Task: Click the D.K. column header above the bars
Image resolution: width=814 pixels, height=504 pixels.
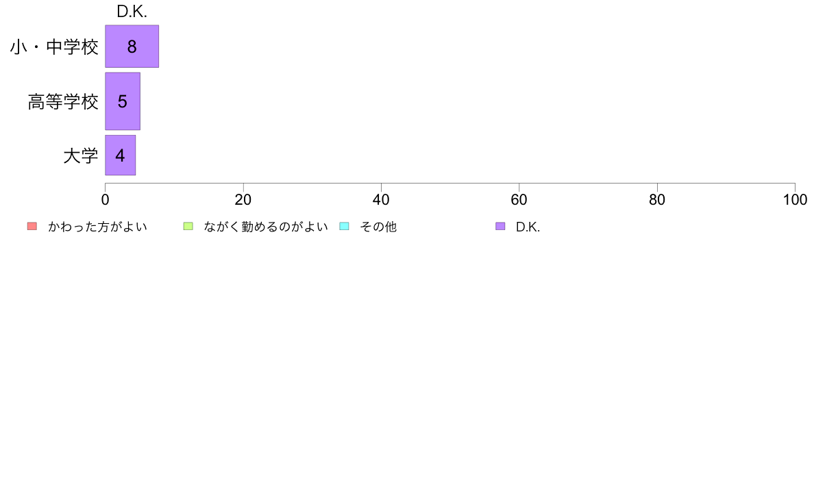Action: tap(132, 12)
